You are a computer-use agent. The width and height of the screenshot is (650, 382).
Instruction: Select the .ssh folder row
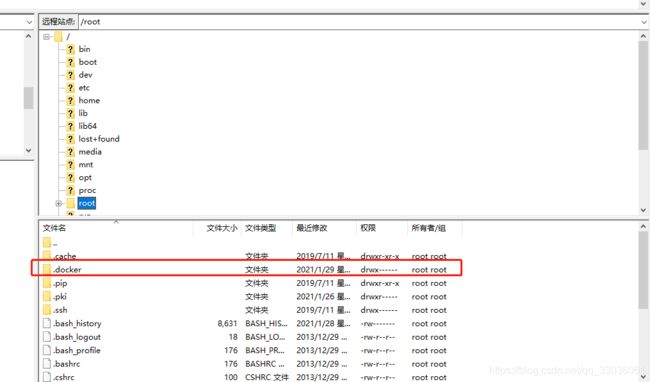click(x=251, y=310)
